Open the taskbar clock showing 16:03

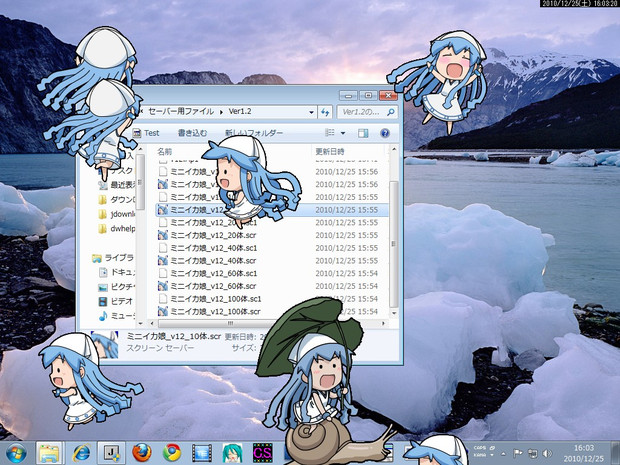click(584, 453)
